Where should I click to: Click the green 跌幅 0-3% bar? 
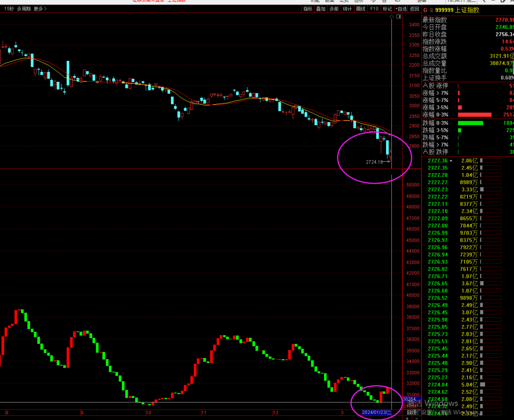(x=470, y=123)
